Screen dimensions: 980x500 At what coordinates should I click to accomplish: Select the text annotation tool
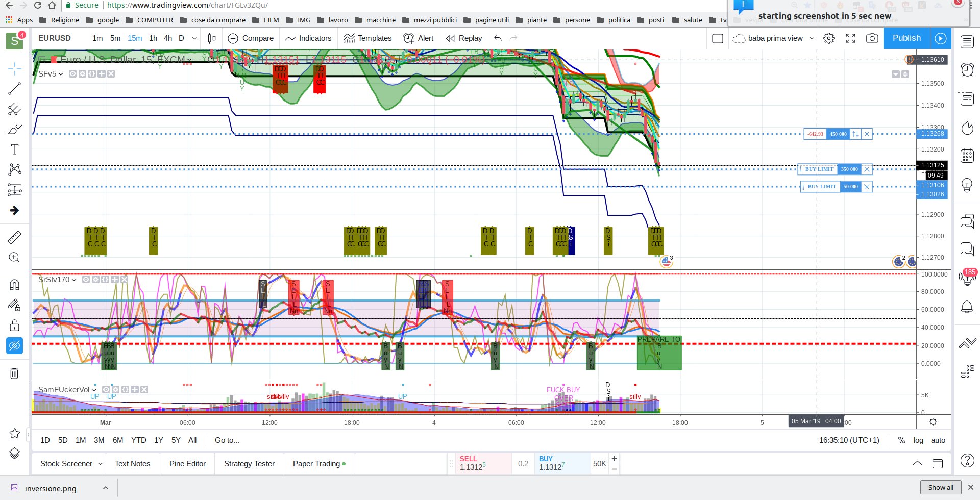[x=14, y=149]
